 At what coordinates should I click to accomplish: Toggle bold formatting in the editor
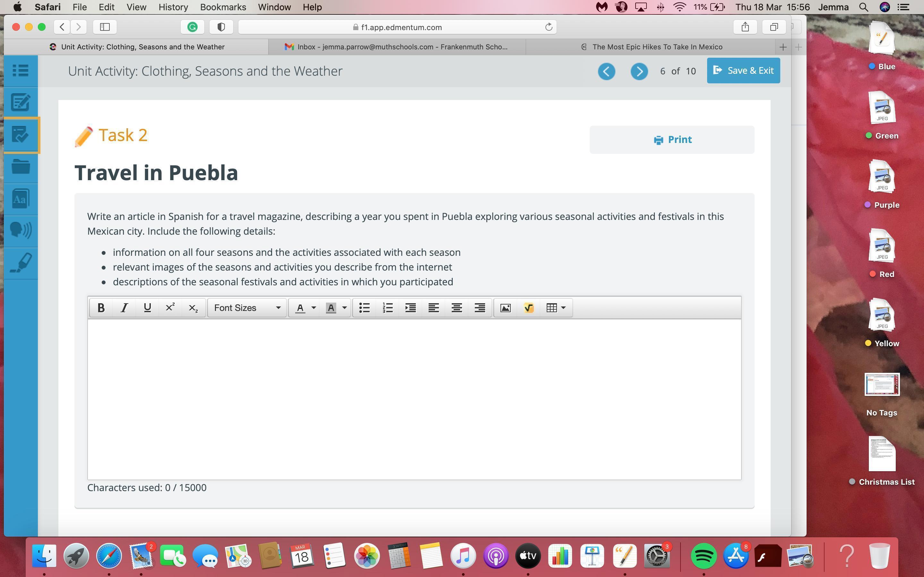[x=101, y=308]
